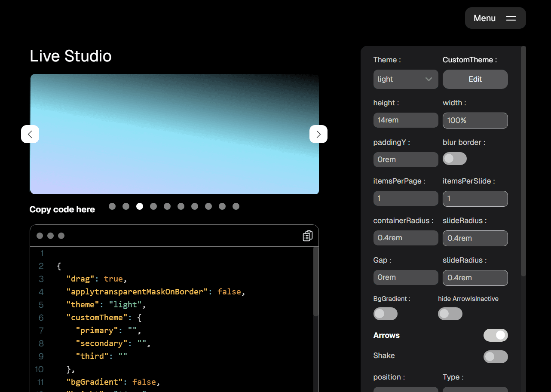Edit slideRadius field beside Gap

[475, 278]
